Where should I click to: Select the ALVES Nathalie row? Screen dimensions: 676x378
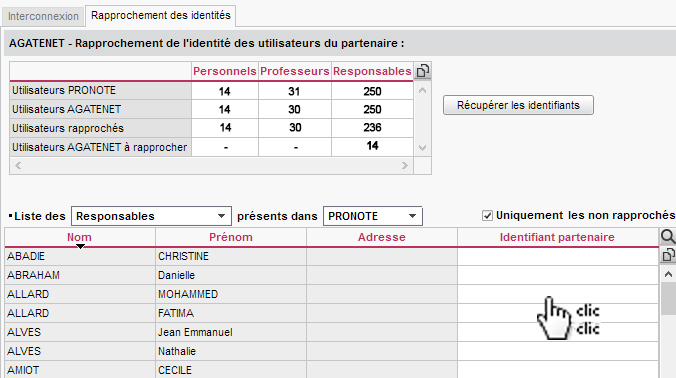[x=331, y=351]
